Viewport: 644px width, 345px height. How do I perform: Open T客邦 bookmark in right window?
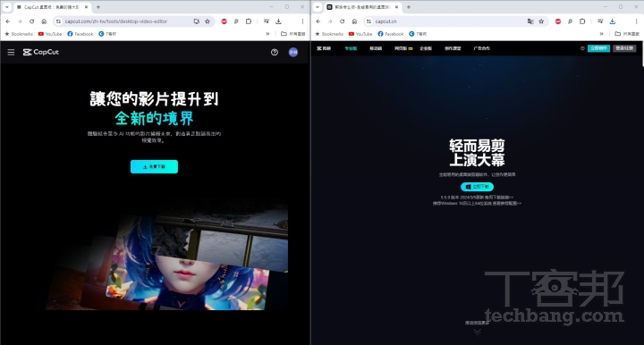point(418,34)
